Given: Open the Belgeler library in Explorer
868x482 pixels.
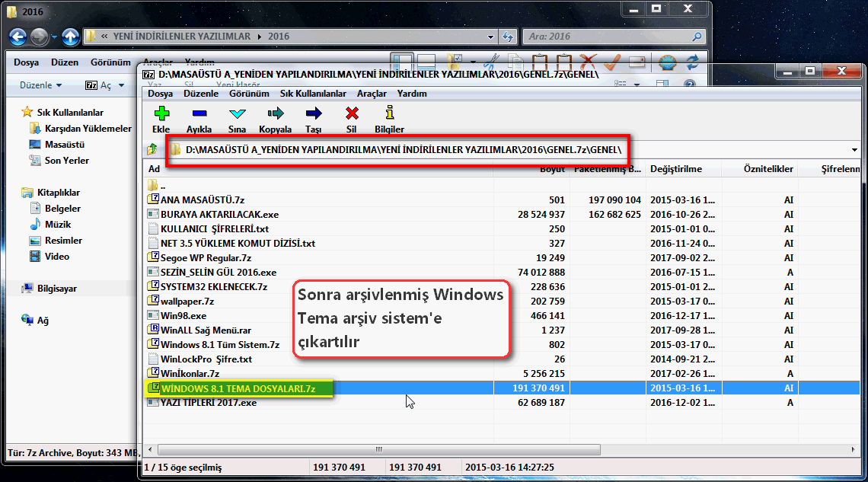Looking at the screenshot, I should (62, 209).
